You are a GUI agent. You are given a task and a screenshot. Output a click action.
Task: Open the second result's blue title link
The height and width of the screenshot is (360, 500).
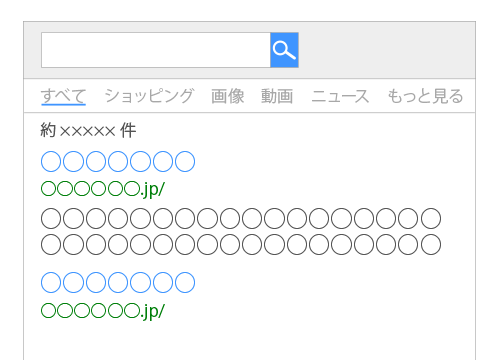[118, 282]
